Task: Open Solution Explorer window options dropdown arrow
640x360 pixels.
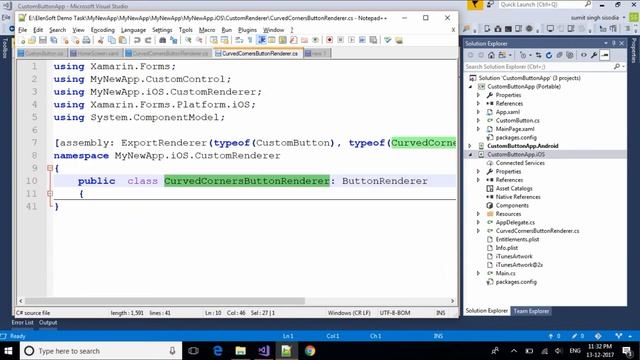Action: coord(606,43)
